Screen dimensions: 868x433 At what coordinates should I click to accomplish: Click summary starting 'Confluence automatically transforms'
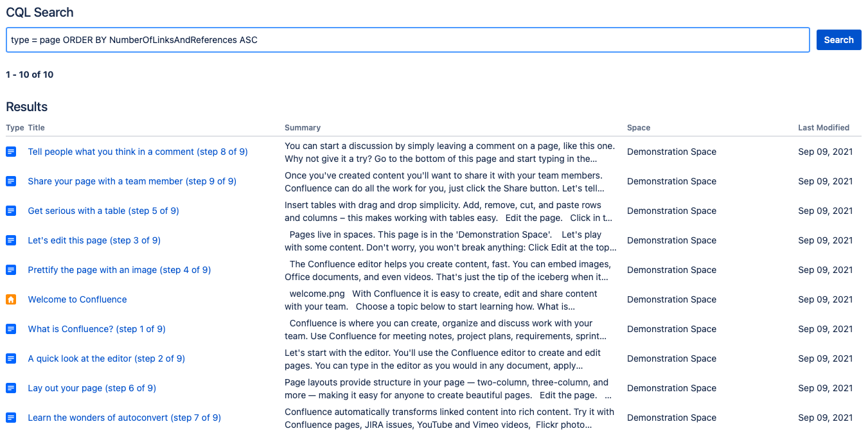pyautogui.click(x=450, y=418)
